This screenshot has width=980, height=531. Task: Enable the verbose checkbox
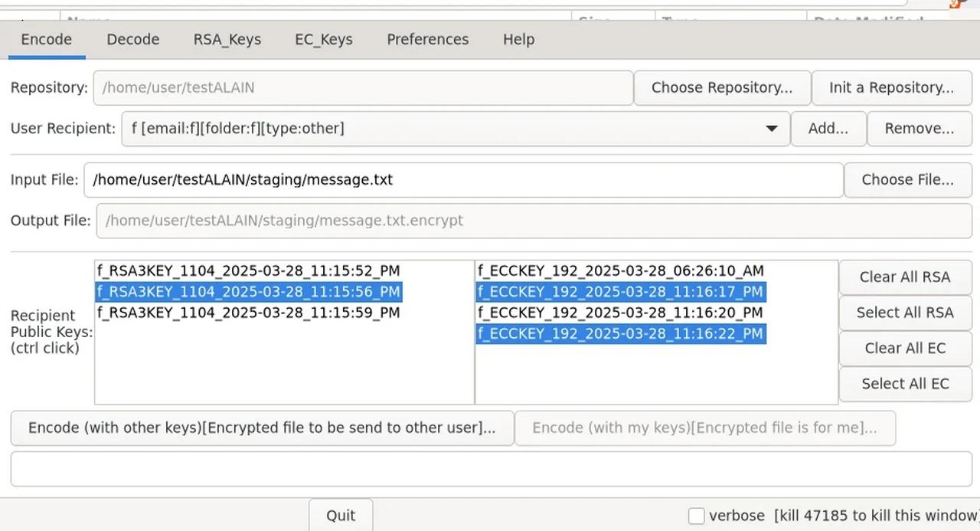click(x=696, y=515)
